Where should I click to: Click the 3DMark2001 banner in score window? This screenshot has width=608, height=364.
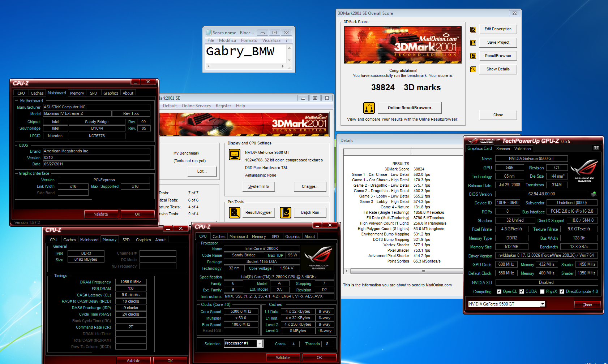pyautogui.click(x=403, y=45)
